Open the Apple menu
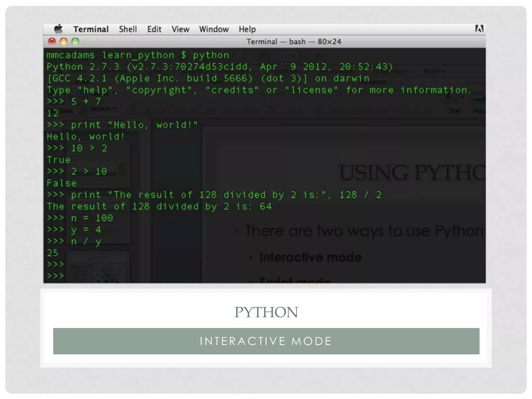 click(x=58, y=29)
